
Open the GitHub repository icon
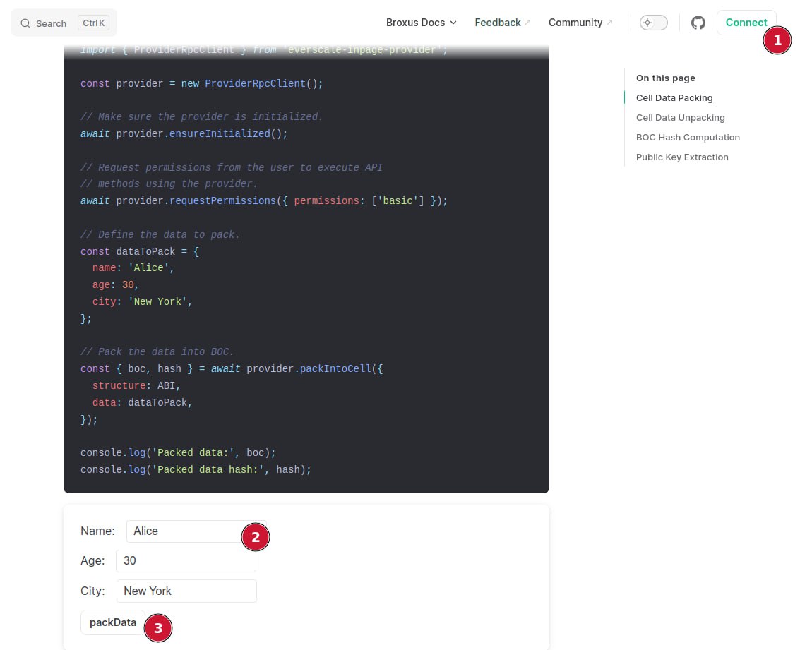pyautogui.click(x=698, y=23)
